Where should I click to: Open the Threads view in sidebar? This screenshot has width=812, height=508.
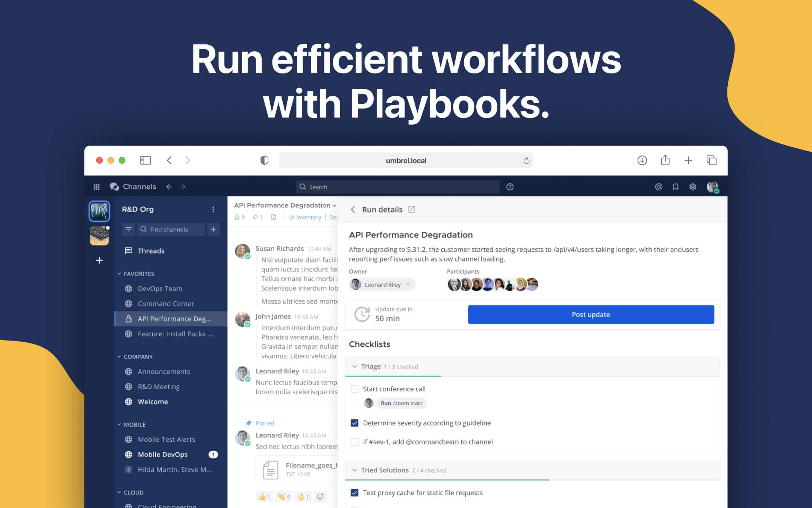pyautogui.click(x=151, y=251)
